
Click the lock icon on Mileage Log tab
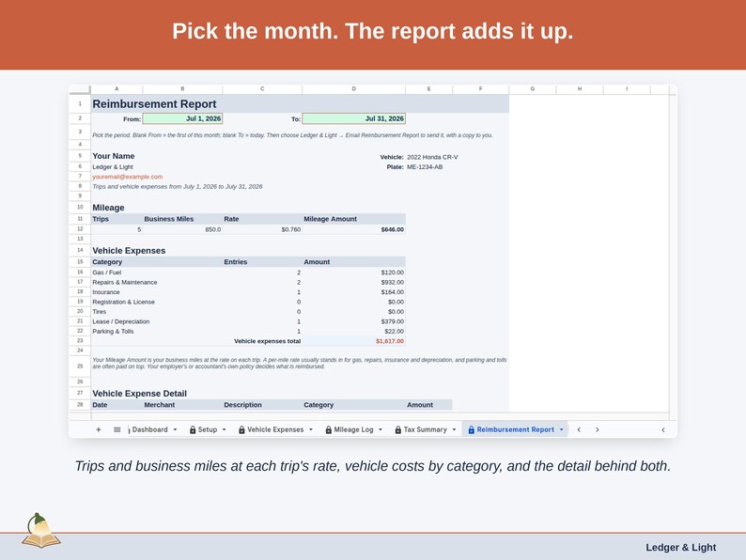point(328,429)
